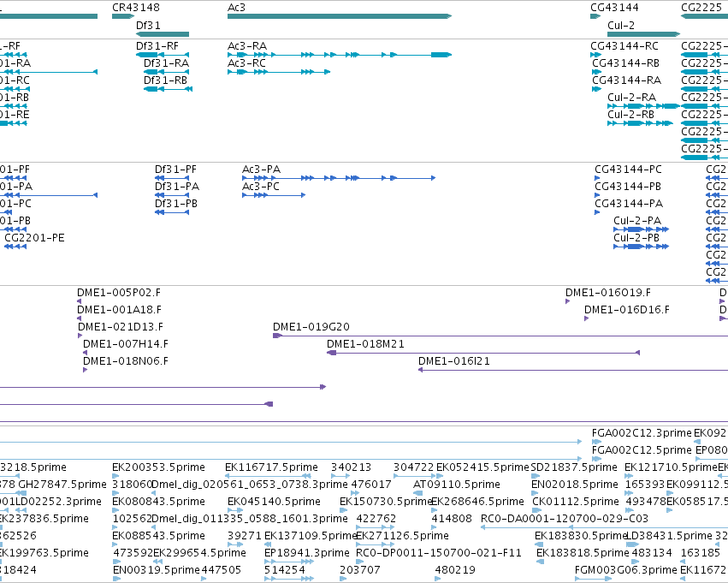Image resolution: width=728 pixels, height=583 pixels.
Task: Open BAC clone DME1-018M21
Action: coord(365,345)
